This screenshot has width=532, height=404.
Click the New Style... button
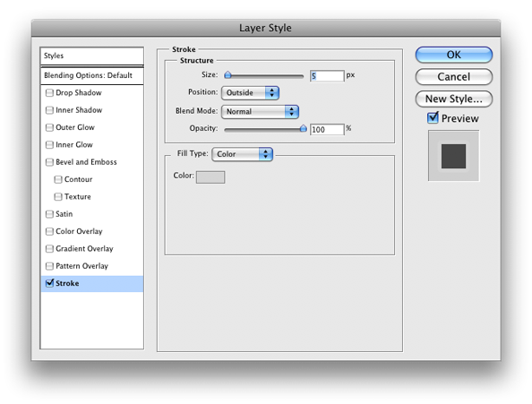pyautogui.click(x=454, y=99)
